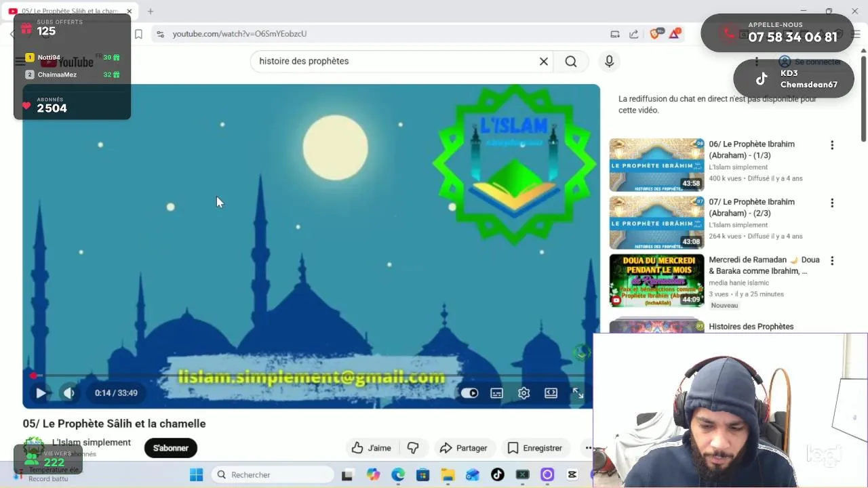This screenshot has height=488, width=868.
Task: Open options menu for 07/ Le Prophète Ibrahim
Action: [x=832, y=203]
